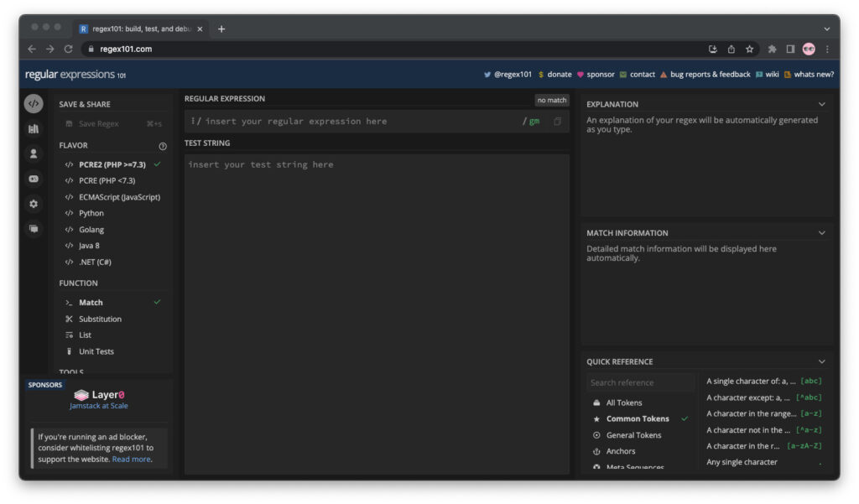Insert the [^abc] character except token
The height and width of the screenshot is (504, 859).
tap(764, 397)
